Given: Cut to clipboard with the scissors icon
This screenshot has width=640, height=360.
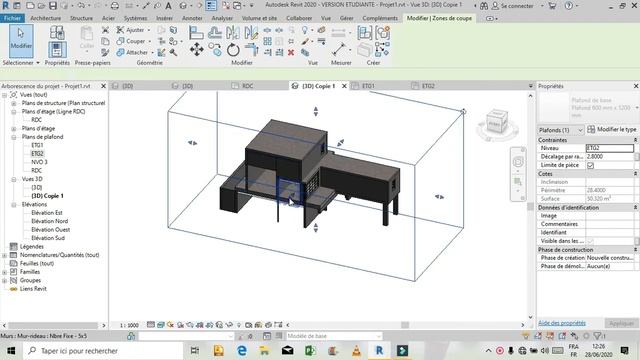Looking at the screenshot, I should [105, 30].
